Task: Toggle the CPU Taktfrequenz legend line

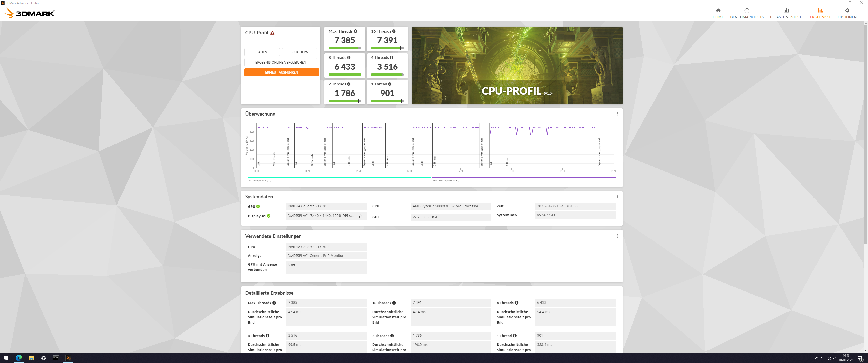Action: [x=524, y=177]
